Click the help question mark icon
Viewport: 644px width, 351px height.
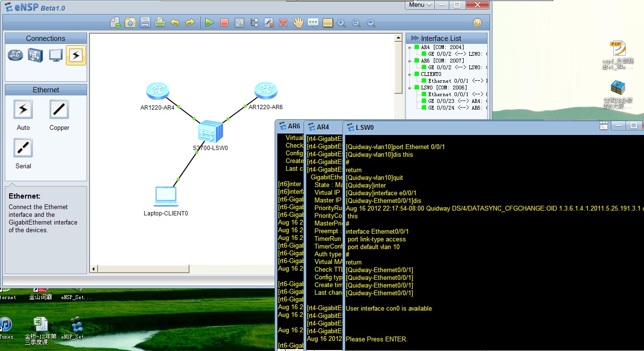click(x=477, y=23)
